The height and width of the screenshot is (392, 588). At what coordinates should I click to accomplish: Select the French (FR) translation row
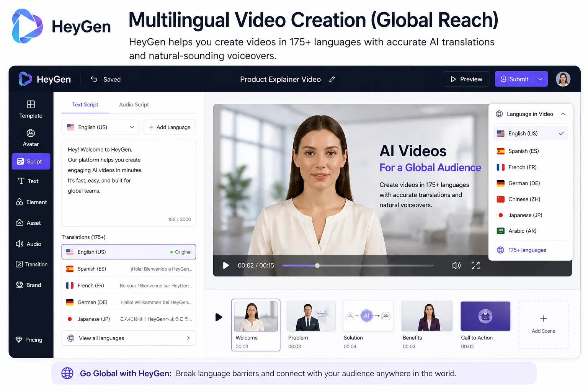129,286
